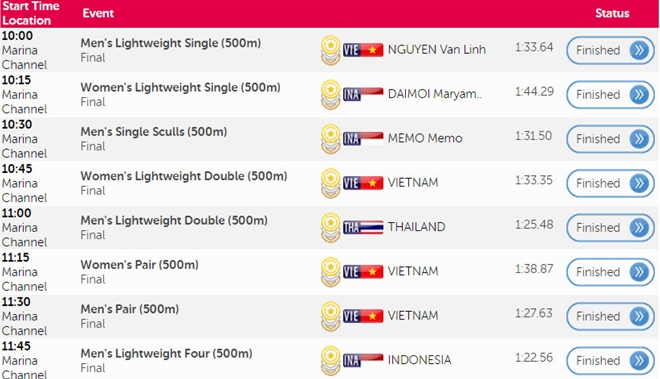Click Indonesia flag next to DAIMOI Maryam
This screenshot has width=660, height=379.
pos(363,94)
